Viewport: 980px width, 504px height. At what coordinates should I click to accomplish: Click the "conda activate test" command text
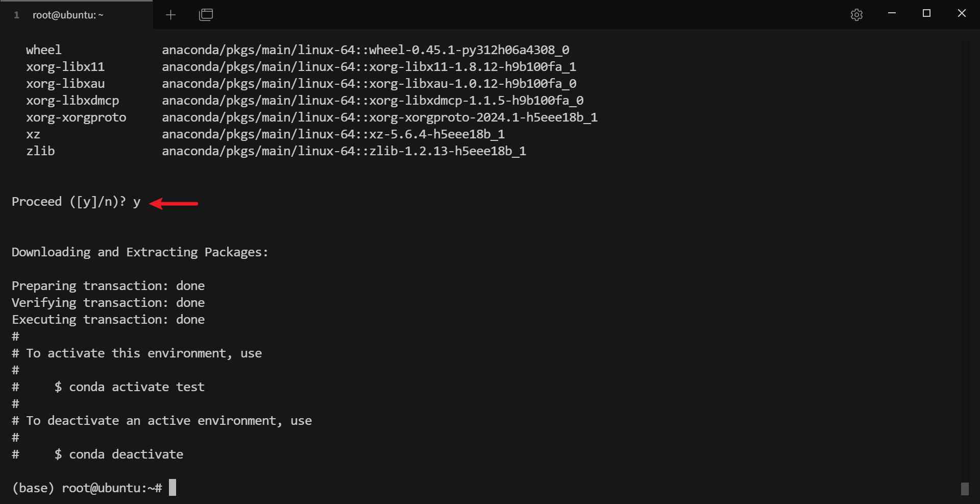click(x=136, y=387)
